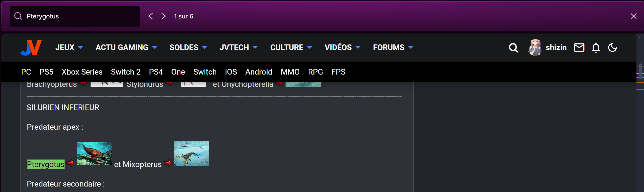Select the PS5 platform tab
Screen dimensions: 644x192
[46, 72]
